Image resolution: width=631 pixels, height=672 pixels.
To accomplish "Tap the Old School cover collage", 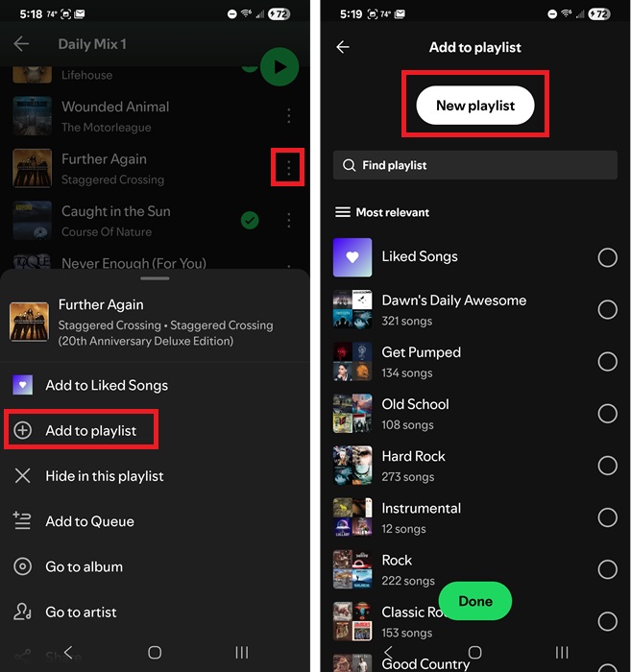I will pos(352,414).
